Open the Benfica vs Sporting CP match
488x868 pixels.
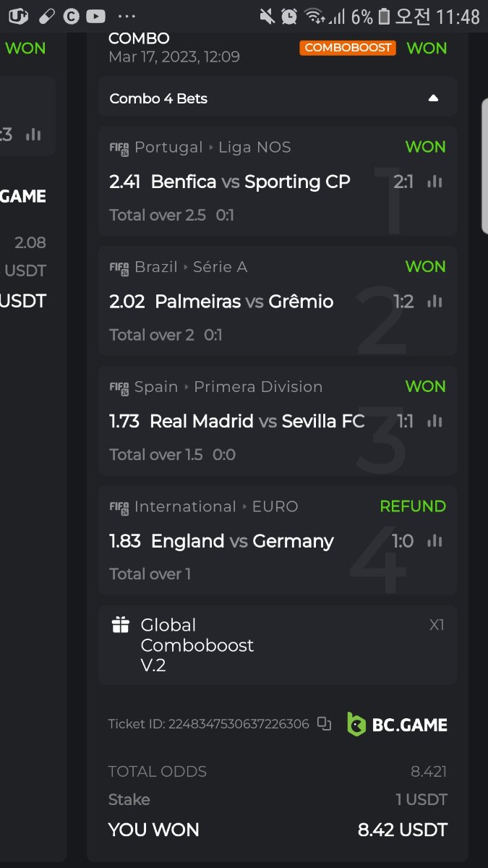(250, 182)
